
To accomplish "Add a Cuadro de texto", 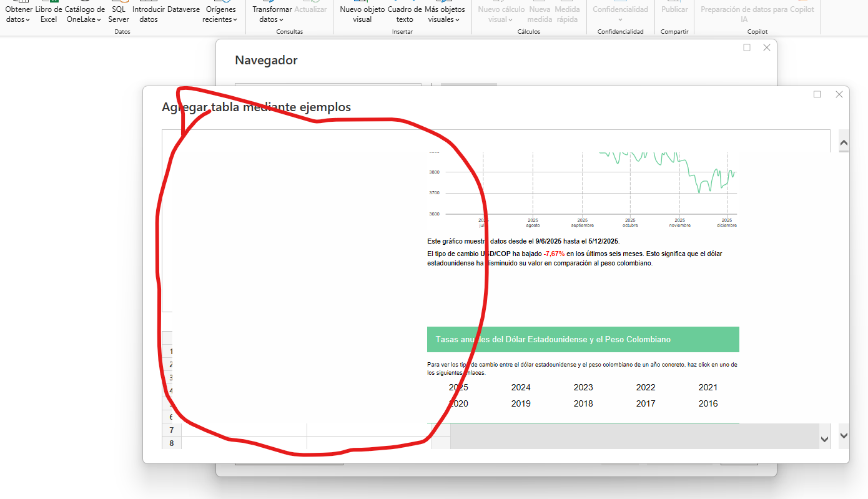I will 405,14.
